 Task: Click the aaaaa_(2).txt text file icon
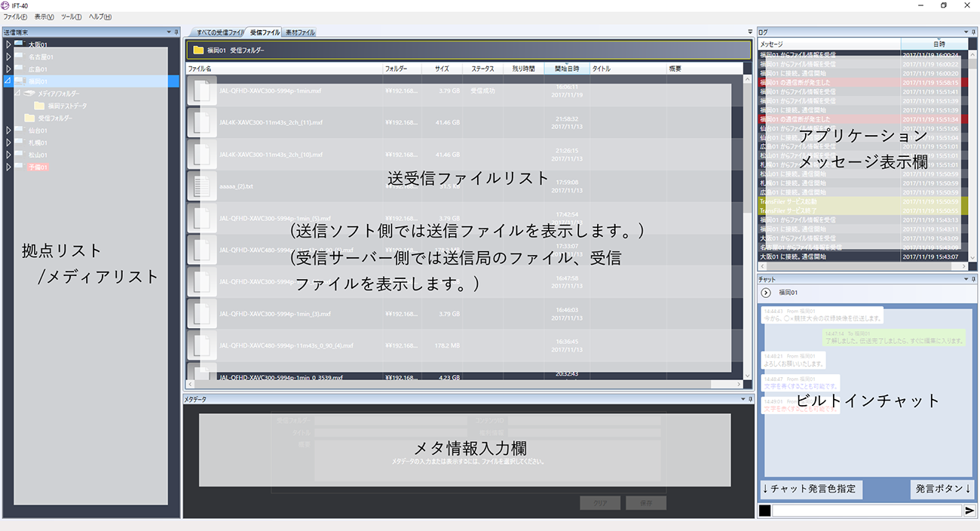pos(201,186)
